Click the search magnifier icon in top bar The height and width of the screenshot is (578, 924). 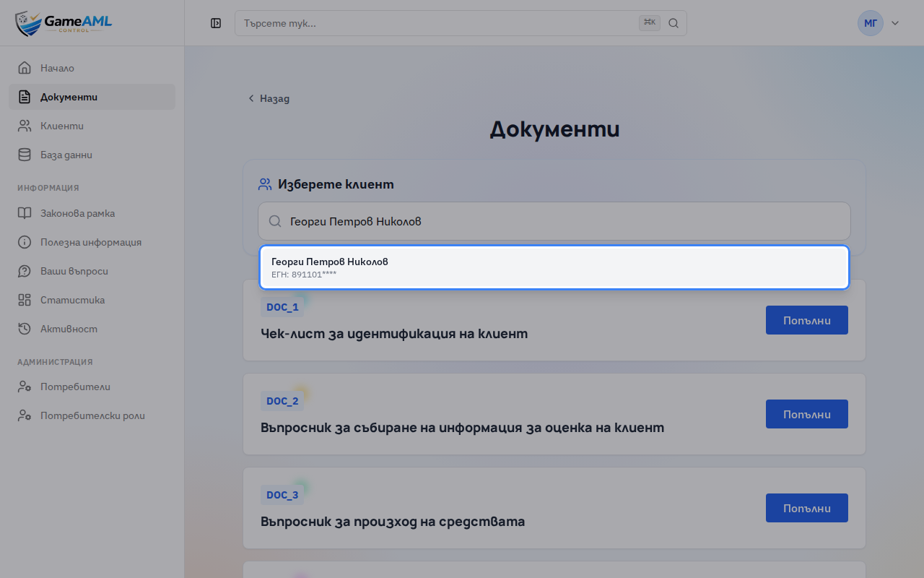coord(674,23)
